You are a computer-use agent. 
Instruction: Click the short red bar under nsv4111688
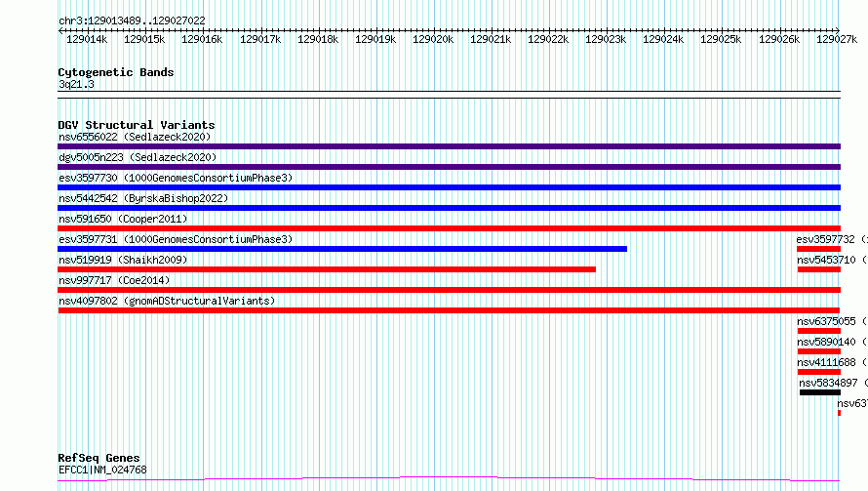[819, 372]
